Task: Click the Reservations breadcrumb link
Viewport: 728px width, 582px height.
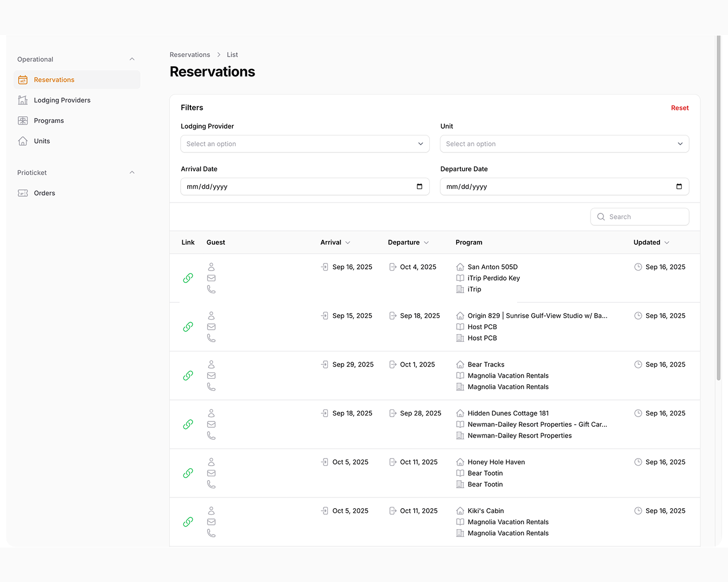Action: click(x=190, y=55)
